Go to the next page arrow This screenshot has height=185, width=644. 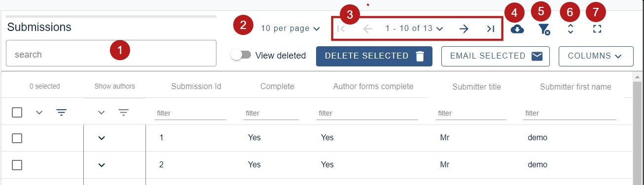(464, 29)
